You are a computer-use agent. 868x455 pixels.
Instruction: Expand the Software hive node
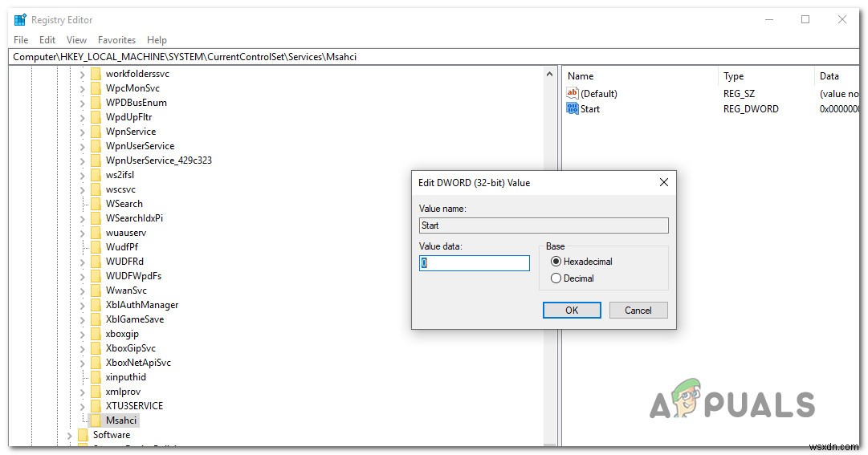tap(69, 435)
